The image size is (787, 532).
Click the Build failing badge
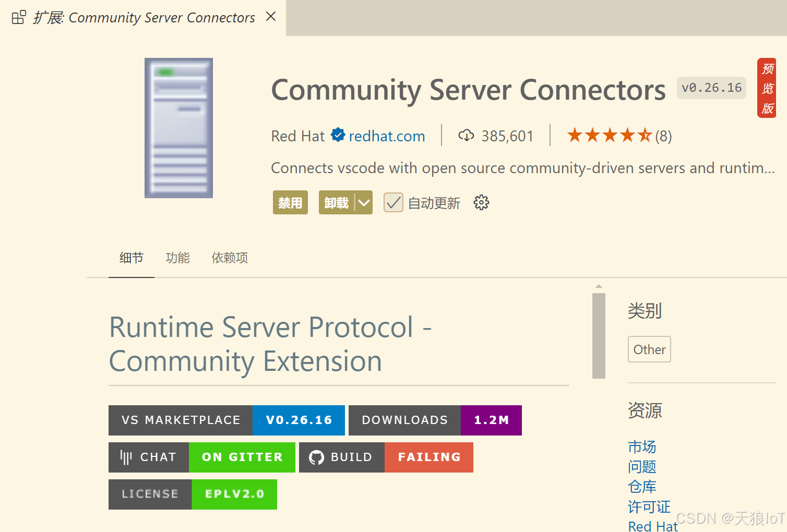pyautogui.click(x=386, y=457)
